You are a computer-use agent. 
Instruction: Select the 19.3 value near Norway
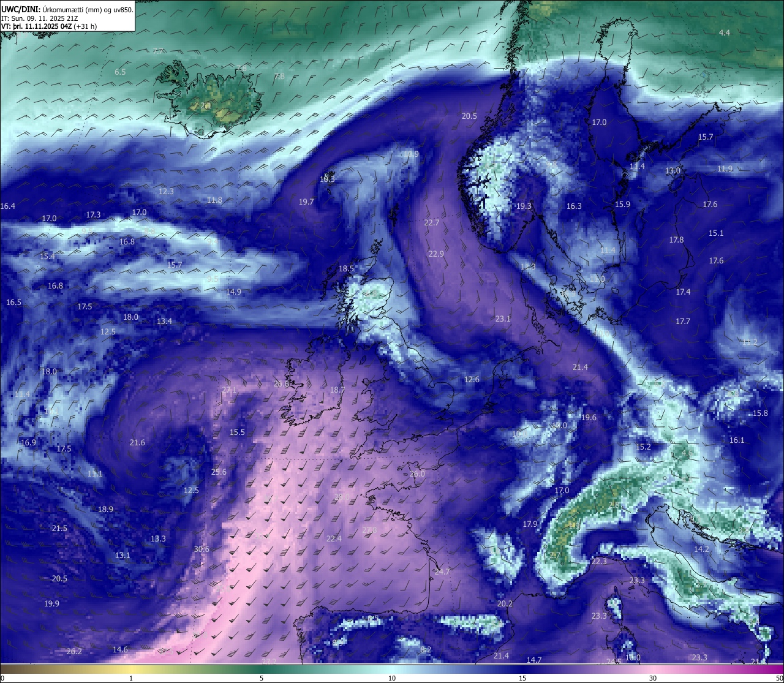(x=524, y=206)
